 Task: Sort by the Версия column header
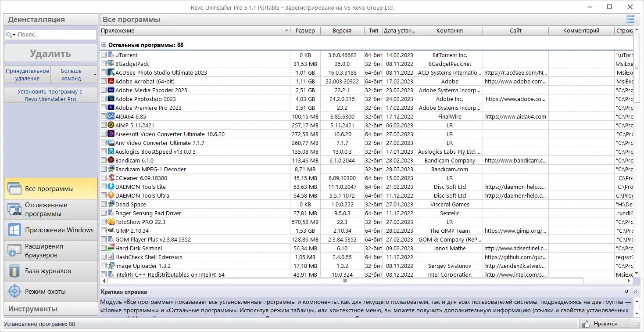(342, 31)
